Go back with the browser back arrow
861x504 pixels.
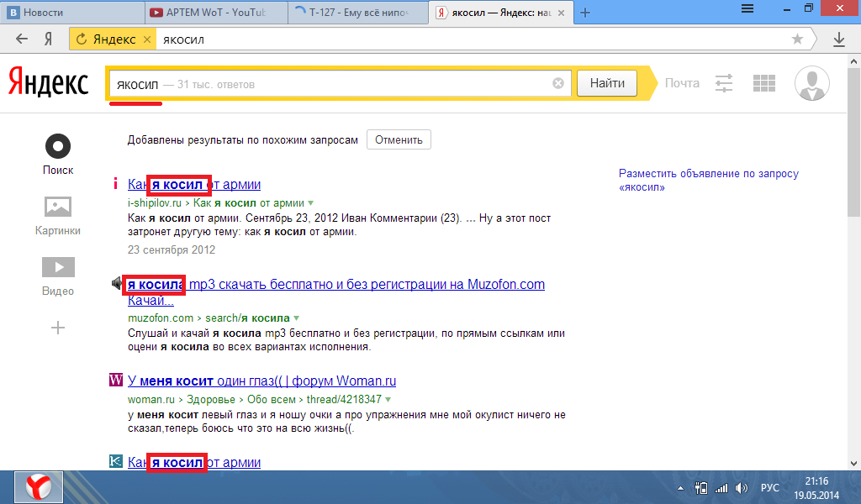(21, 39)
